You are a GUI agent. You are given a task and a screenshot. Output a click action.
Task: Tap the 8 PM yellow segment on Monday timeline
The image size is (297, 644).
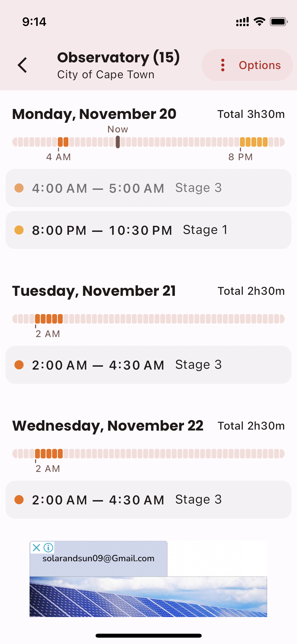[254, 142]
